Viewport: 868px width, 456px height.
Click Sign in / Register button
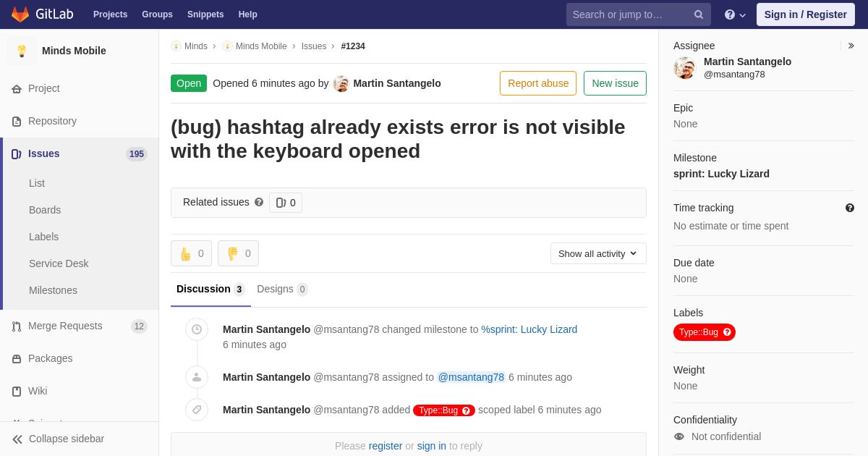[805, 14]
